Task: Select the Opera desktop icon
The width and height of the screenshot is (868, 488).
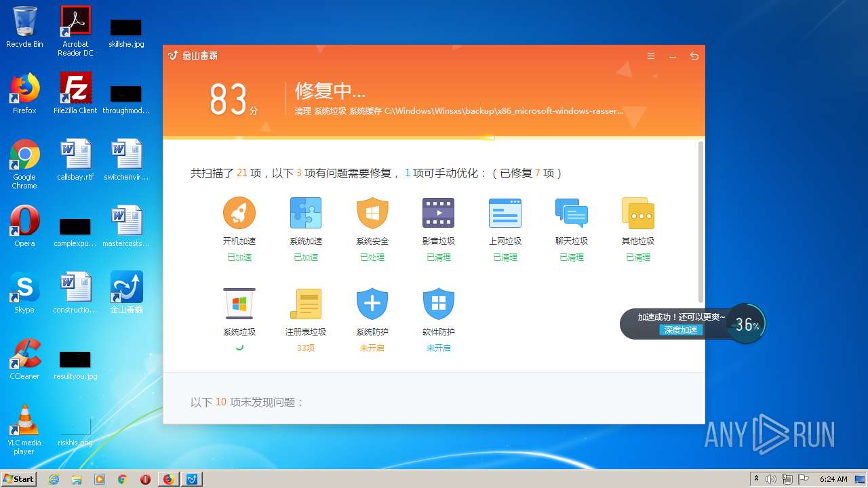Action: tap(24, 226)
